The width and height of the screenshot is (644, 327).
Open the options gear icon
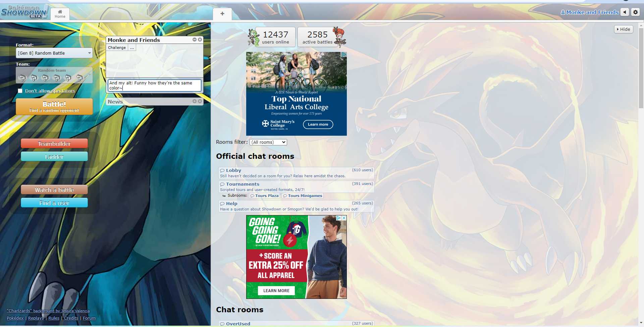(x=635, y=12)
